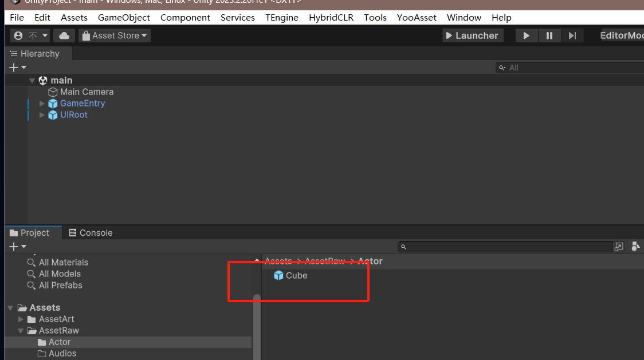Click the Pause button
Image resolution: width=644 pixels, height=360 pixels.
point(549,35)
